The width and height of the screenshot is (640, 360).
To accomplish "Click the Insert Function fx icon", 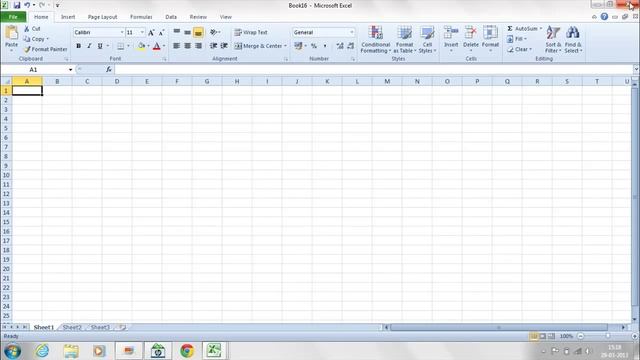I will point(109,70).
